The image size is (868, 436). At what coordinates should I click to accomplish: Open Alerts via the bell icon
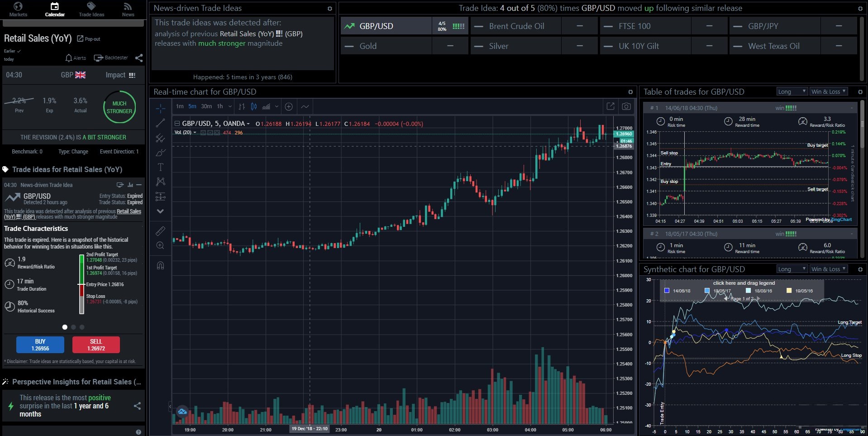69,58
